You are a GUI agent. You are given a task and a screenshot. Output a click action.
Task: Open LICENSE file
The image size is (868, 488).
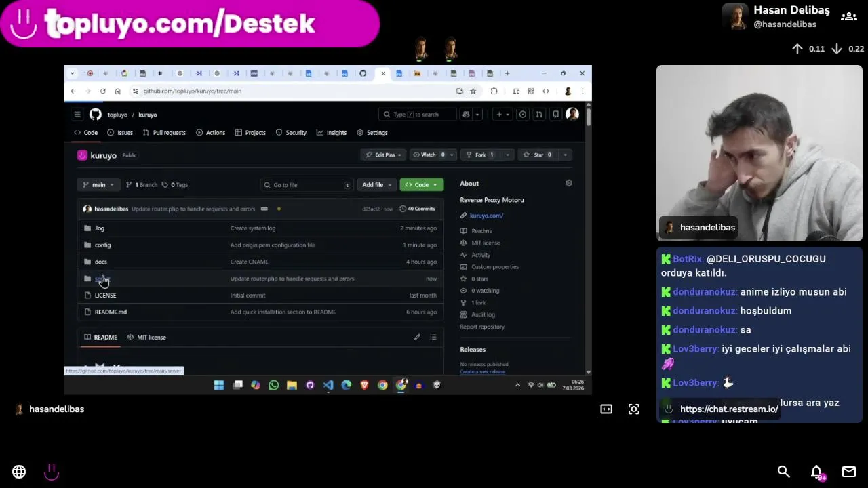tap(105, 295)
